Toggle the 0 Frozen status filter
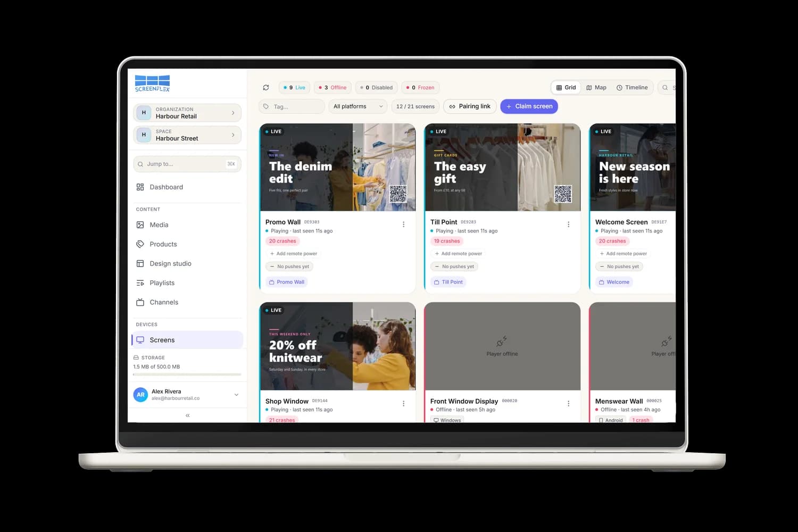 420,88
